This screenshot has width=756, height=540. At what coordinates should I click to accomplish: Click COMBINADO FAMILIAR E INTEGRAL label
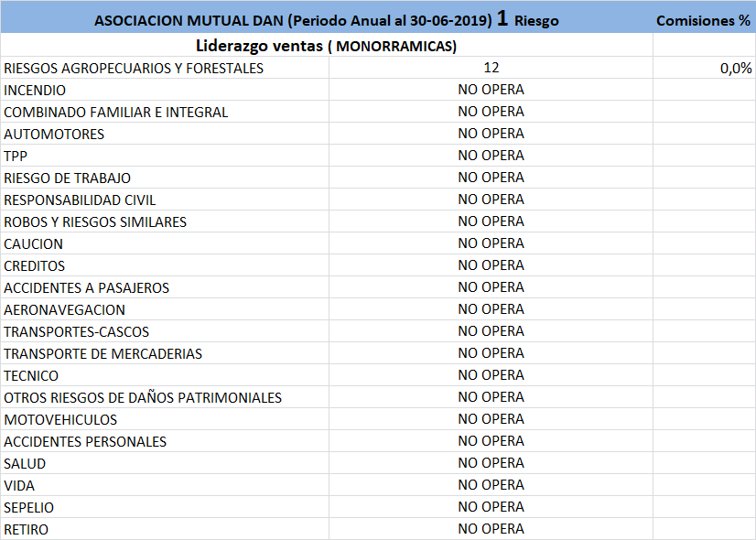(x=115, y=113)
